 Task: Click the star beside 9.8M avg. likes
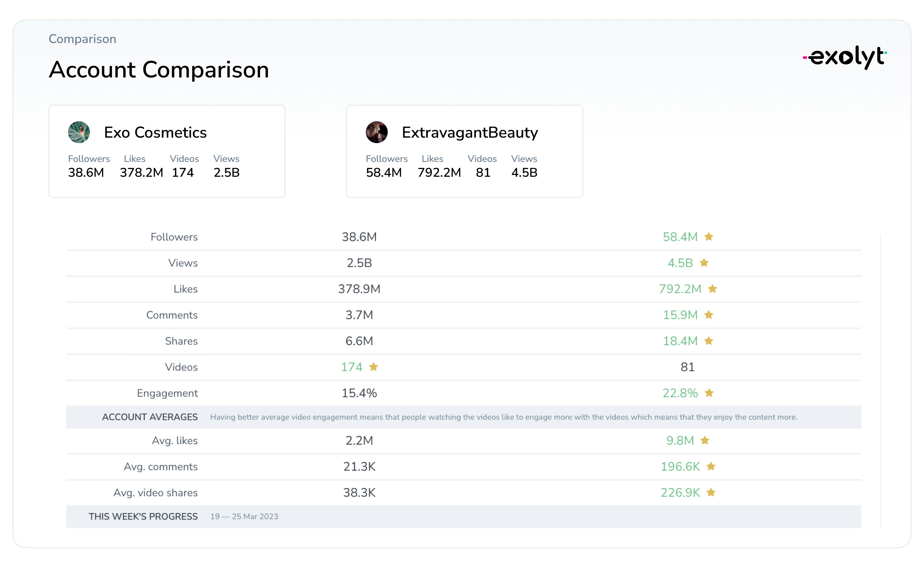click(705, 440)
